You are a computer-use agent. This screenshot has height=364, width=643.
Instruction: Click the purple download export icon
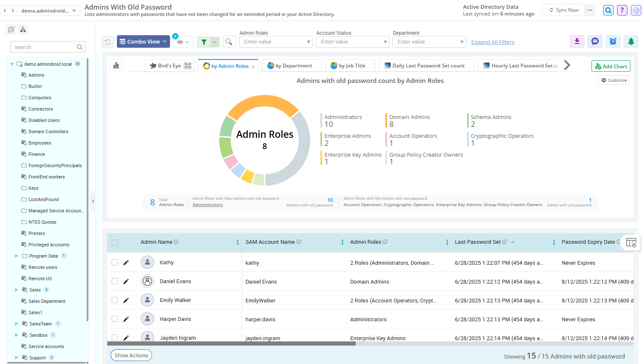tap(577, 41)
